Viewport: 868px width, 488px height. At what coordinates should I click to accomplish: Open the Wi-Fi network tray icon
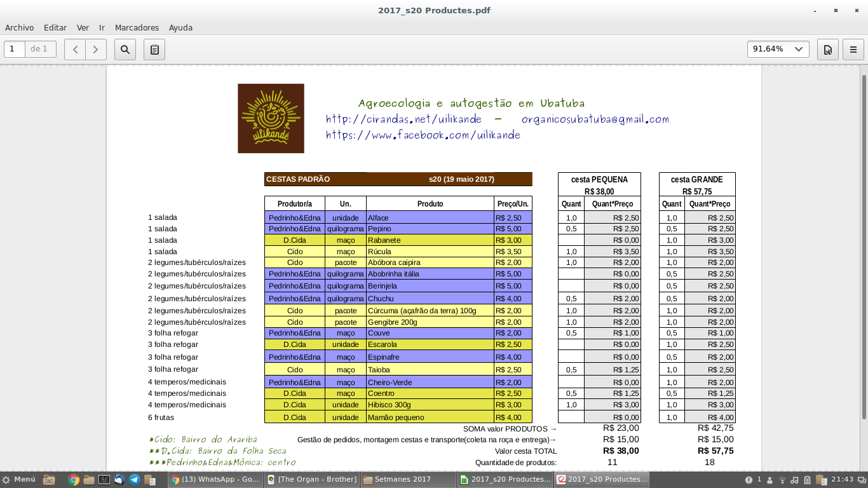click(783, 480)
